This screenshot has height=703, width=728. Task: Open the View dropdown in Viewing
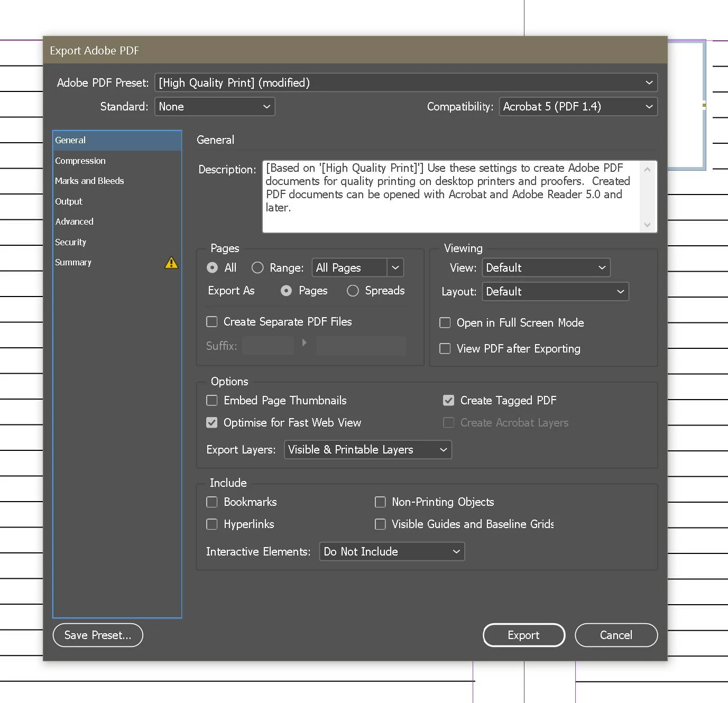coord(546,267)
